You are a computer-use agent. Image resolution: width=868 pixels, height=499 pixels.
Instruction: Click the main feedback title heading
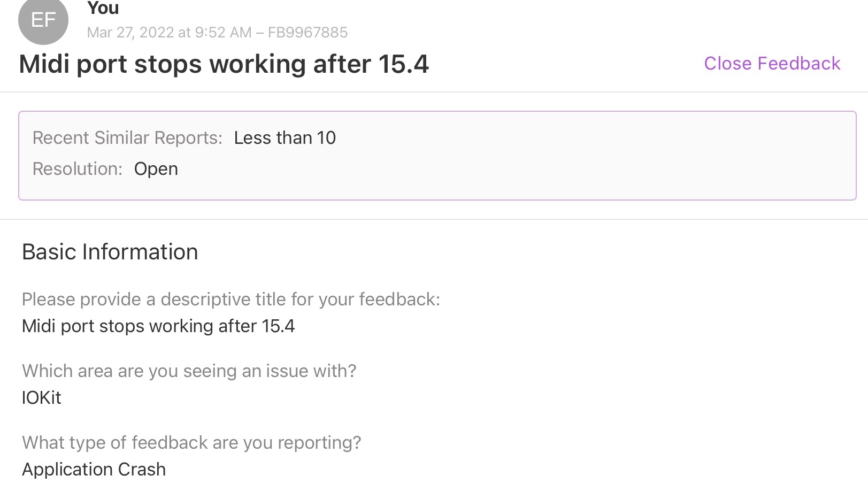[x=224, y=64]
